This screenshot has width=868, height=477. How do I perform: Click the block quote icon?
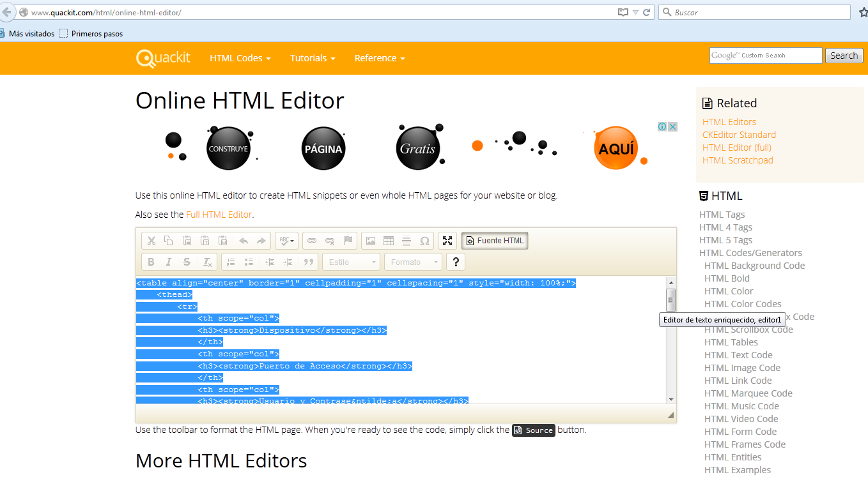point(309,262)
